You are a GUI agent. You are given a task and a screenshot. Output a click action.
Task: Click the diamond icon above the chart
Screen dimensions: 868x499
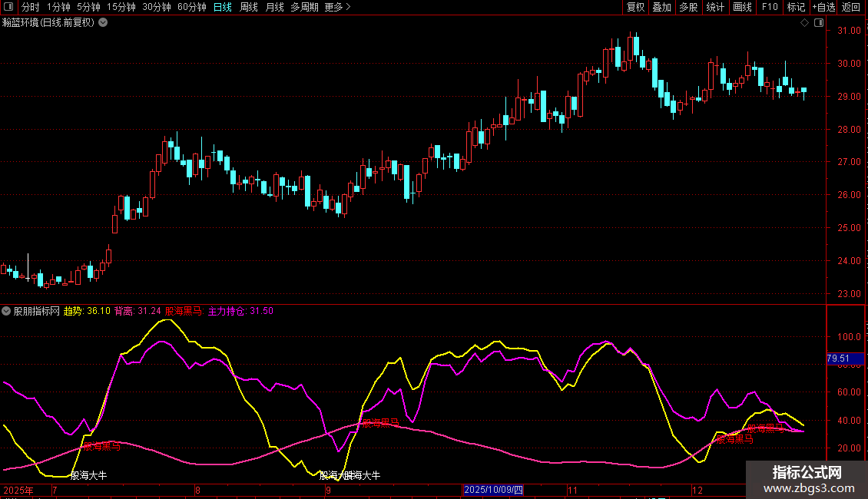click(805, 23)
